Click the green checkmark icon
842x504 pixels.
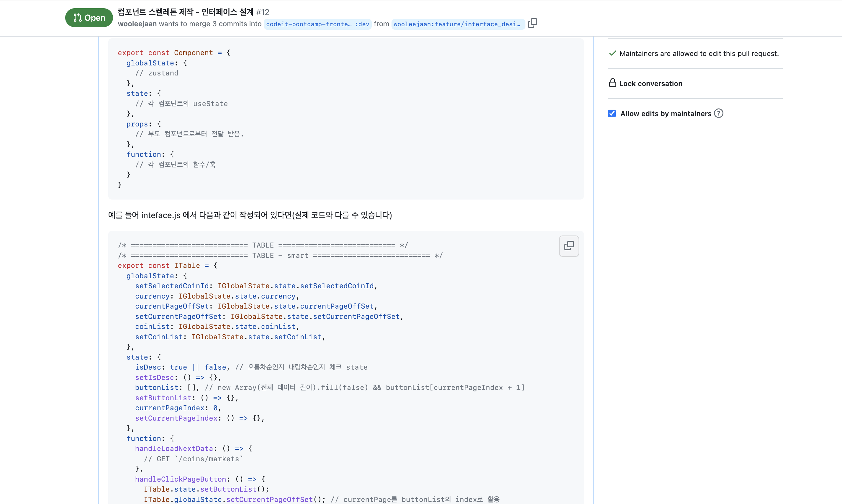point(612,53)
